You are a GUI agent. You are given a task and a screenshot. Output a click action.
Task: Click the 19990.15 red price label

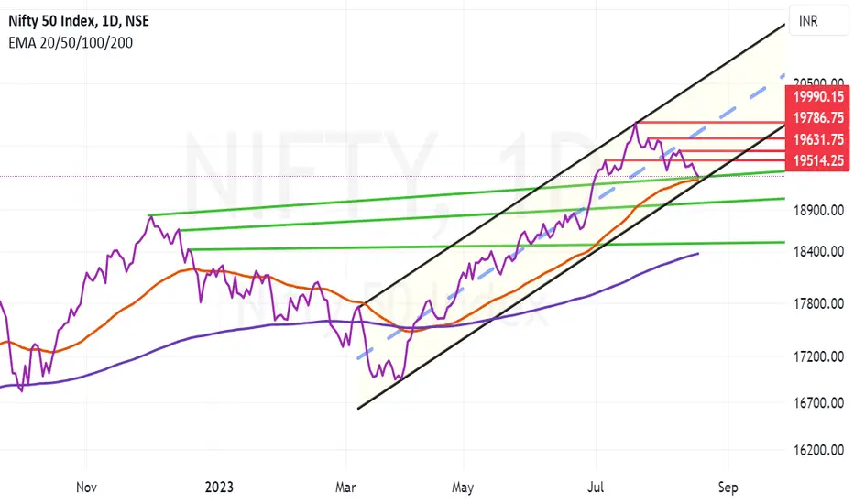point(817,96)
